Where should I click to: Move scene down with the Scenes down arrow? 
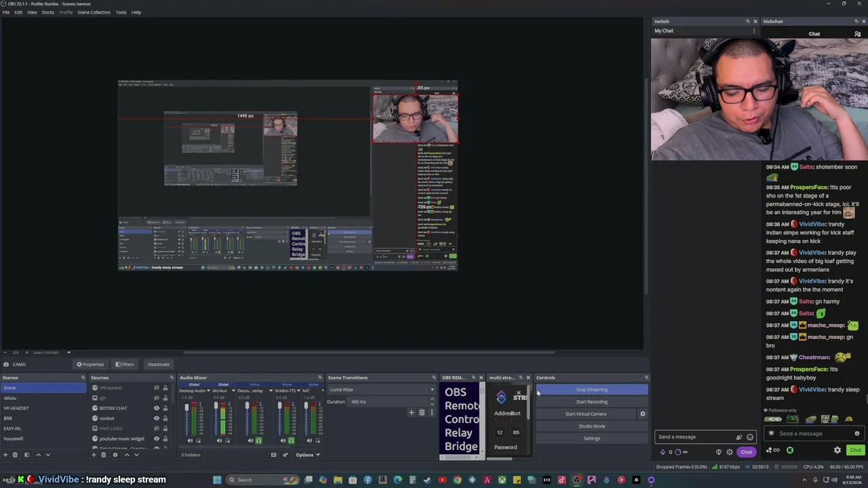(x=47, y=455)
